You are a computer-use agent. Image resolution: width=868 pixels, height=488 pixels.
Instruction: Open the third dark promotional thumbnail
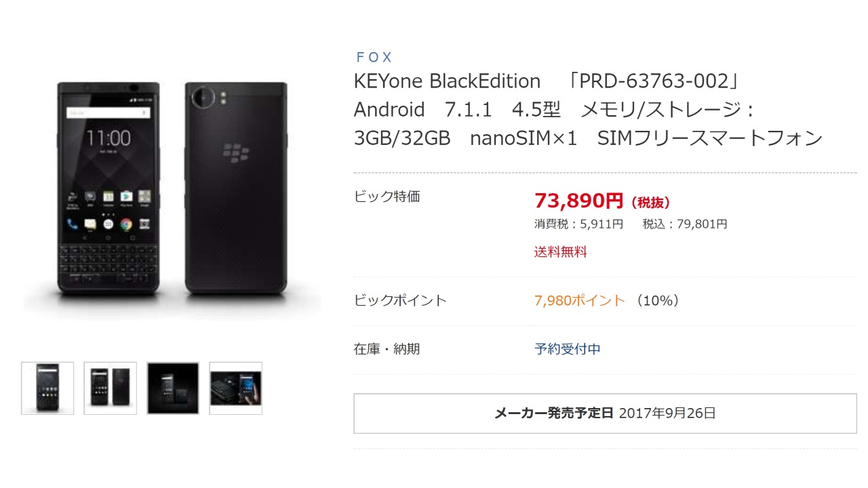(173, 388)
